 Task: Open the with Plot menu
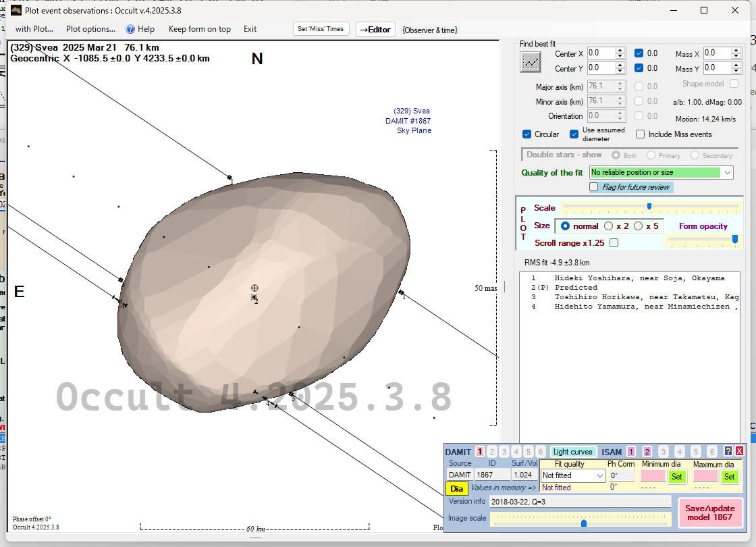coord(34,29)
